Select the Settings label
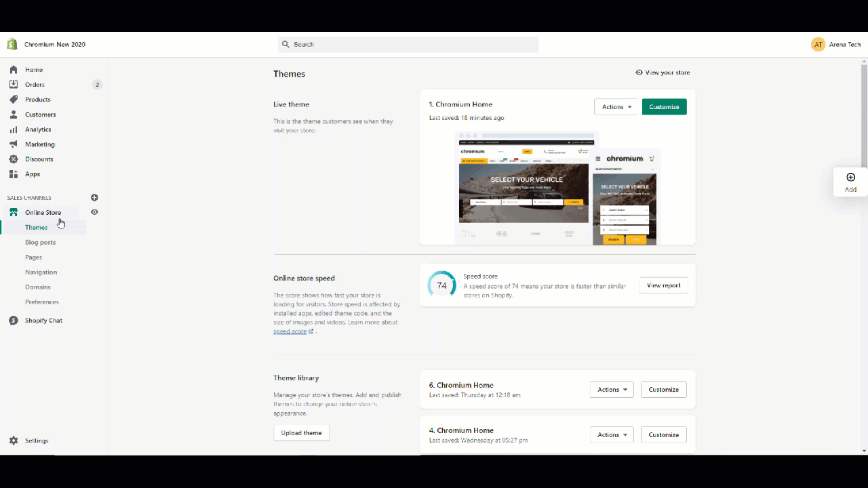 [37, 441]
